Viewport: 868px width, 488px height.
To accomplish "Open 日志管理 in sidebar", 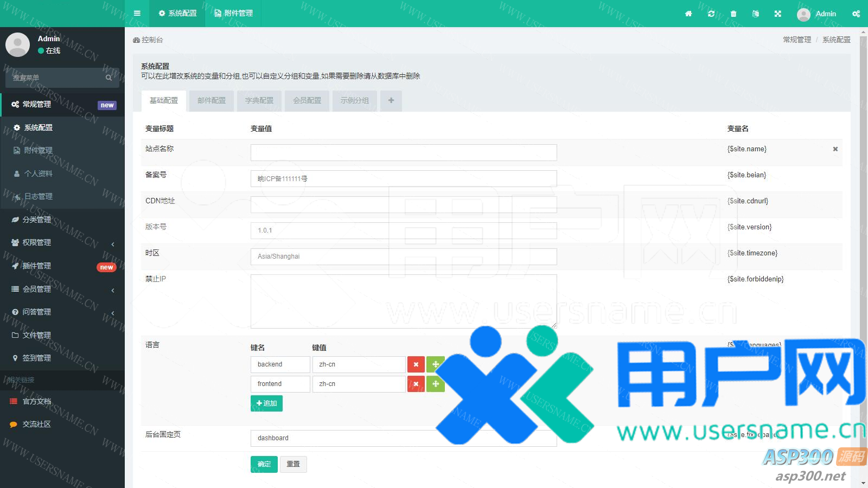I will click(62, 196).
